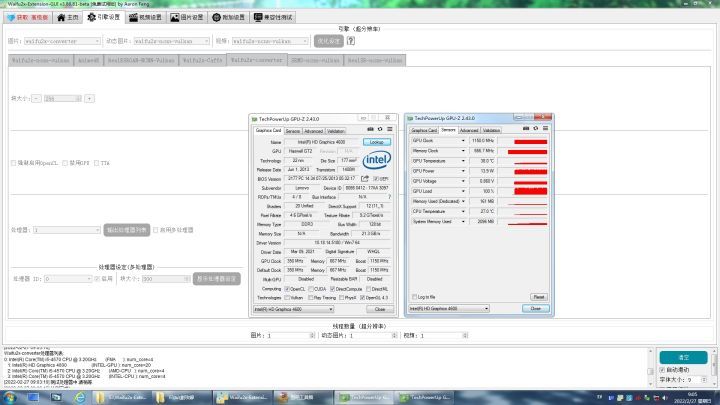Viewport: 720px width, 405px height.
Task: Click screenshot camera icon in left GPU-Z window
Action: 370,129
